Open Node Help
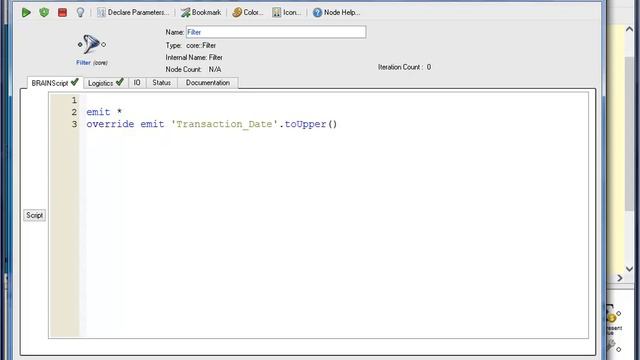Image resolution: width=640 pixels, height=360 pixels. click(336, 13)
